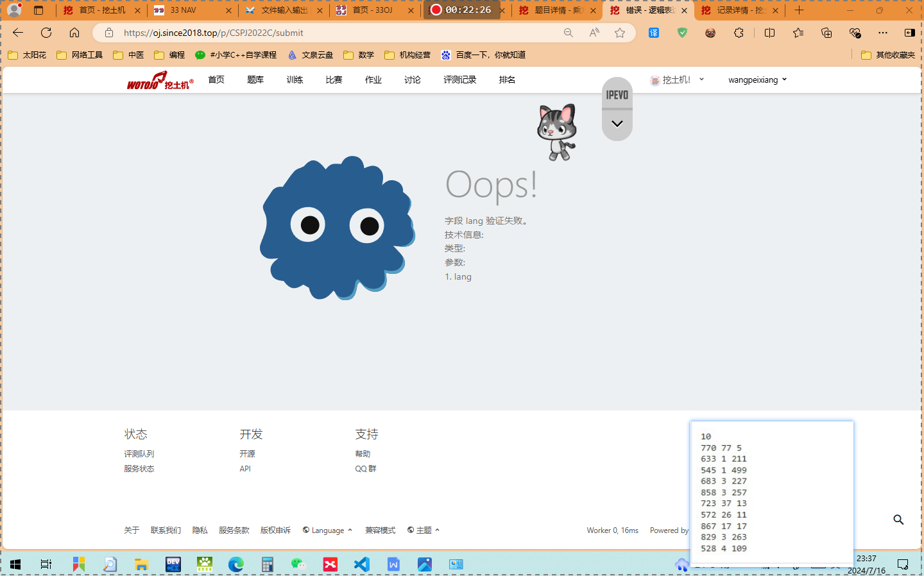This screenshot has height=576, width=924.
Task: Open the tab actions menu icon
Action: pos(38,10)
